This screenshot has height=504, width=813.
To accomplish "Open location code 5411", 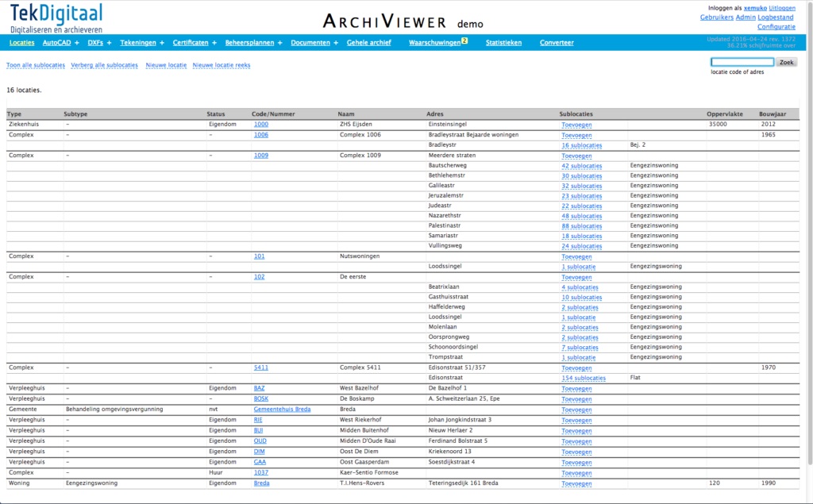I will (260, 367).
